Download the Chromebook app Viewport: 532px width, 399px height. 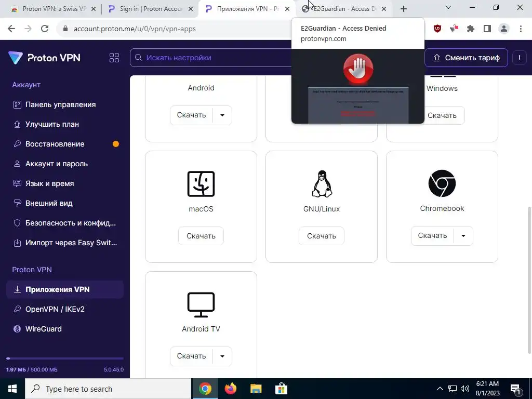[432, 236]
